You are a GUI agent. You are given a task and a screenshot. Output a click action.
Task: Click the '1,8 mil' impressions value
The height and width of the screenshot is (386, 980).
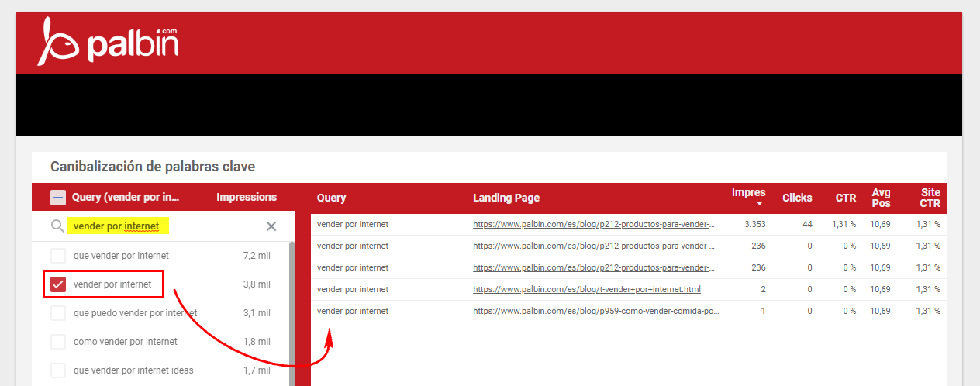pos(257,342)
